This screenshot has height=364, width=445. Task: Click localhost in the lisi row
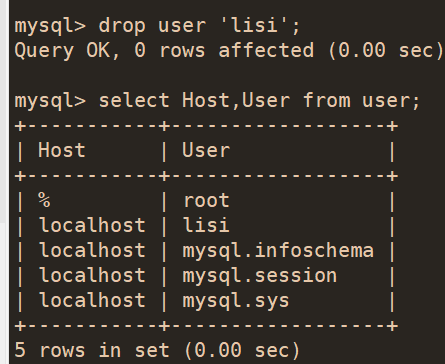92,225
